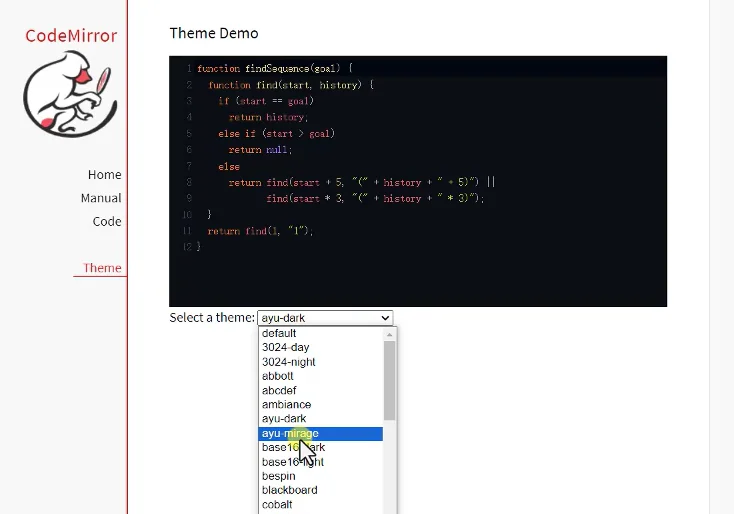Viewport: 734px width, 514px height.
Task: Choose the base16-light theme option
Action: 321,462
